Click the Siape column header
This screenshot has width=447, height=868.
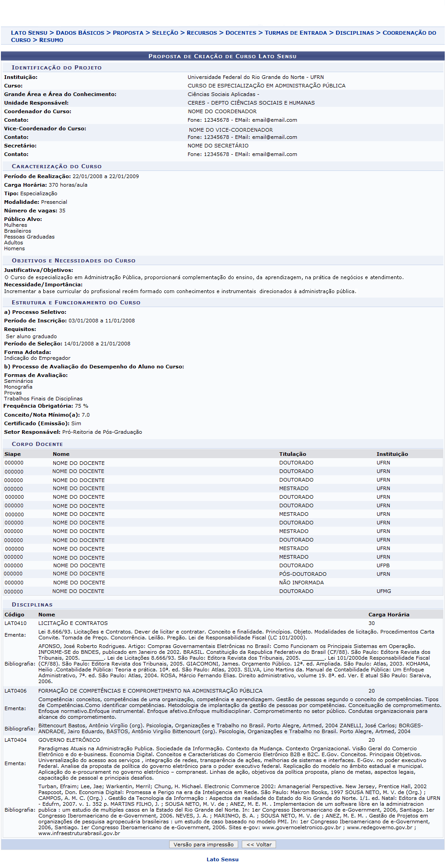click(x=13, y=454)
